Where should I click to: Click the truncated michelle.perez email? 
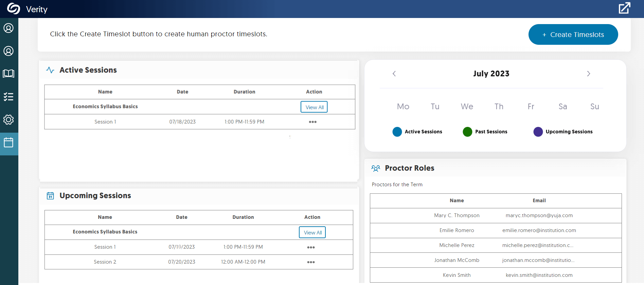click(x=538, y=245)
